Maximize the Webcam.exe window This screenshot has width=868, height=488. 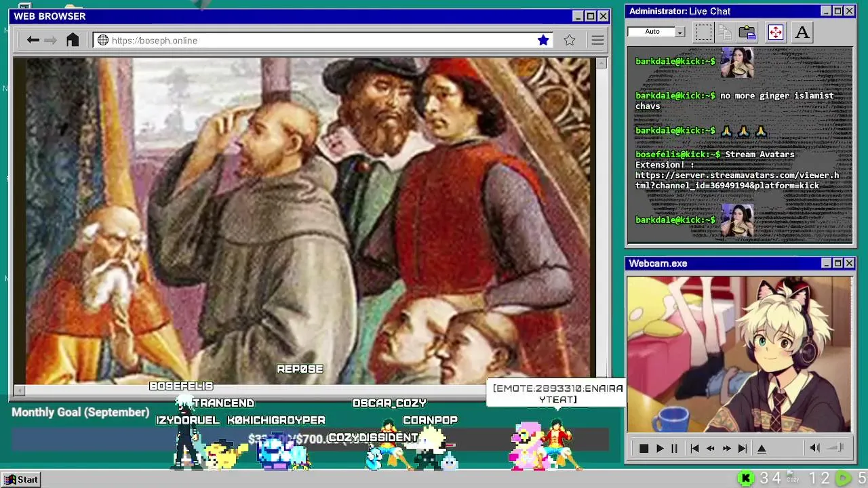pyautogui.click(x=837, y=263)
